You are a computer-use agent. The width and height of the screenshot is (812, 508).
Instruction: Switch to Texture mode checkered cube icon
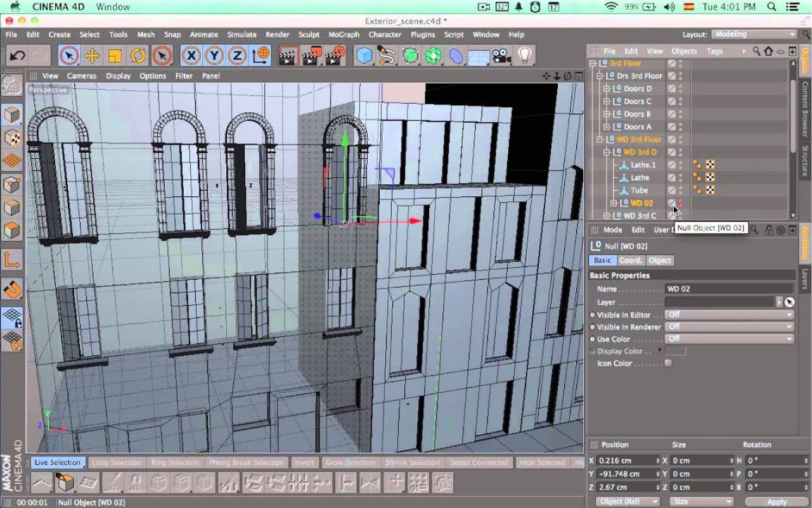coord(12,137)
